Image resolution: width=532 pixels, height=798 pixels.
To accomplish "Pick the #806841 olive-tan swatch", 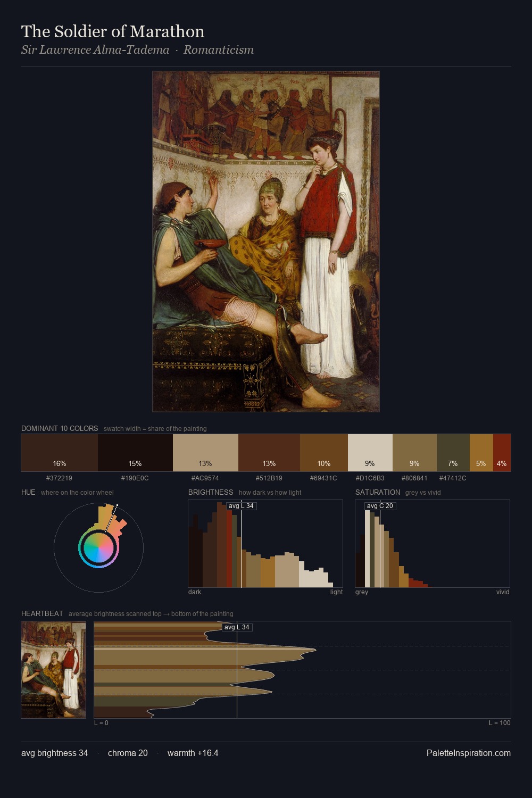I will click(414, 453).
